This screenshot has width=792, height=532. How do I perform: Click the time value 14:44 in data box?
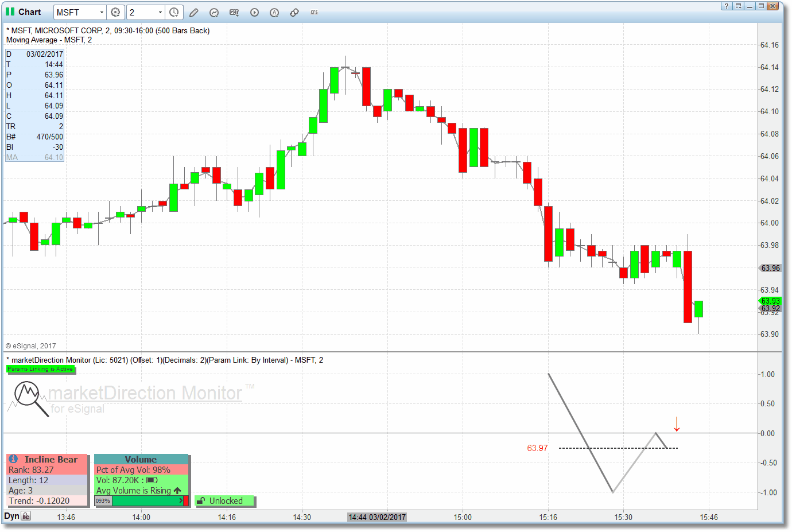(x=54, y=64)
